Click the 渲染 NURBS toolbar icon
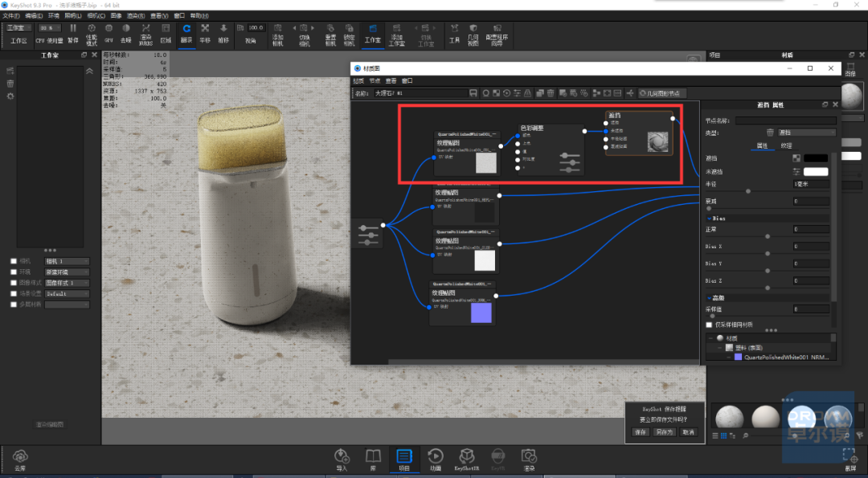This screenshot has width=868, height=478. tap(145, 28)
